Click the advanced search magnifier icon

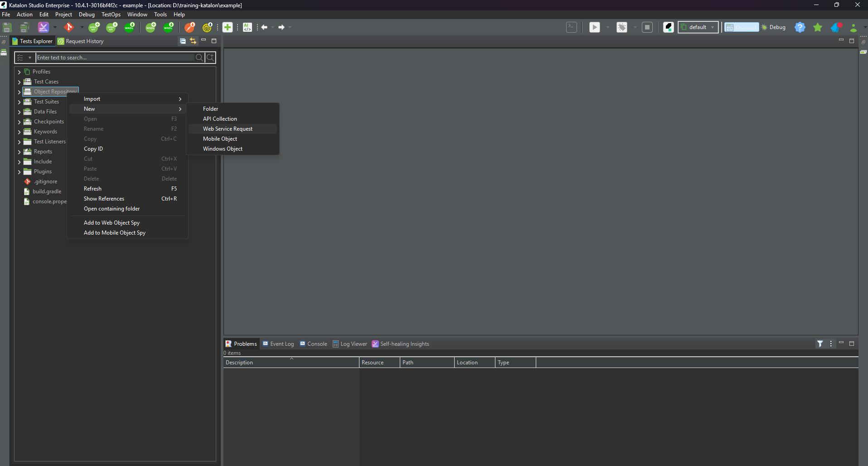[210, 58]
